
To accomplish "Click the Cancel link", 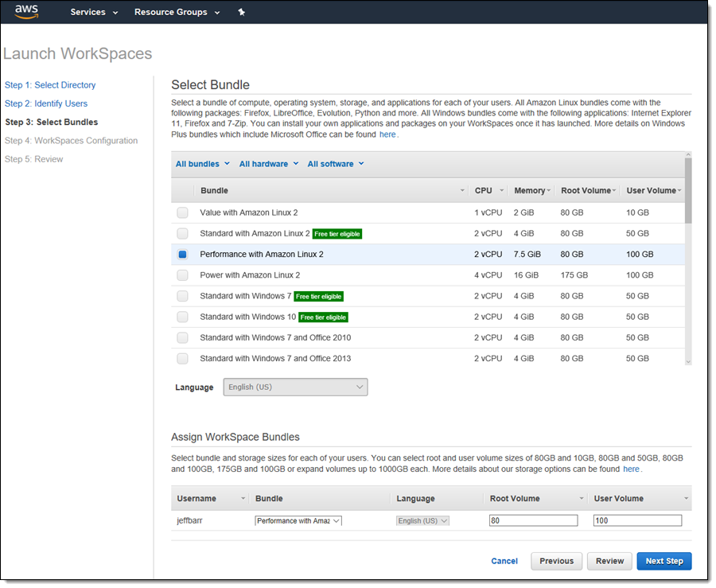I will 504,561.
